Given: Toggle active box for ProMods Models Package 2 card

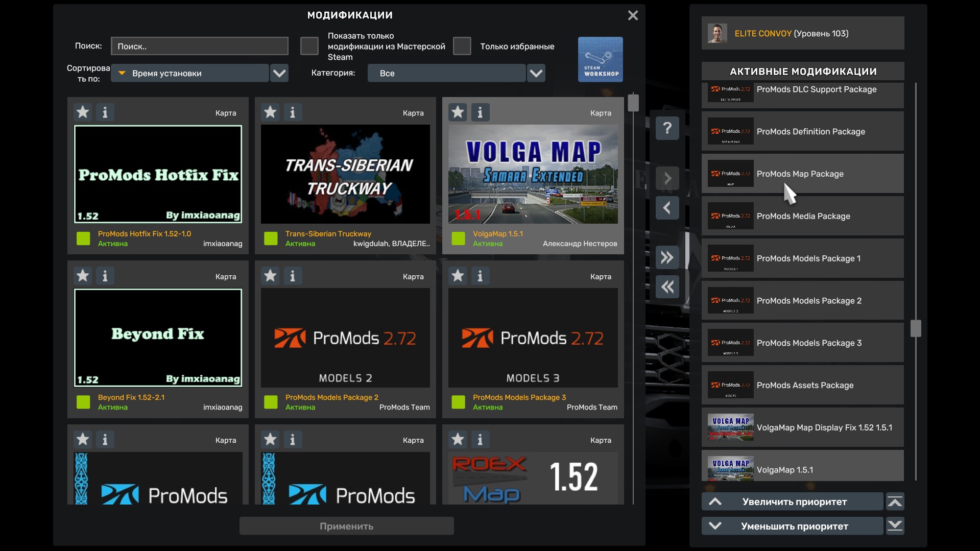Looking at the screenshot, I should (271, 402).
